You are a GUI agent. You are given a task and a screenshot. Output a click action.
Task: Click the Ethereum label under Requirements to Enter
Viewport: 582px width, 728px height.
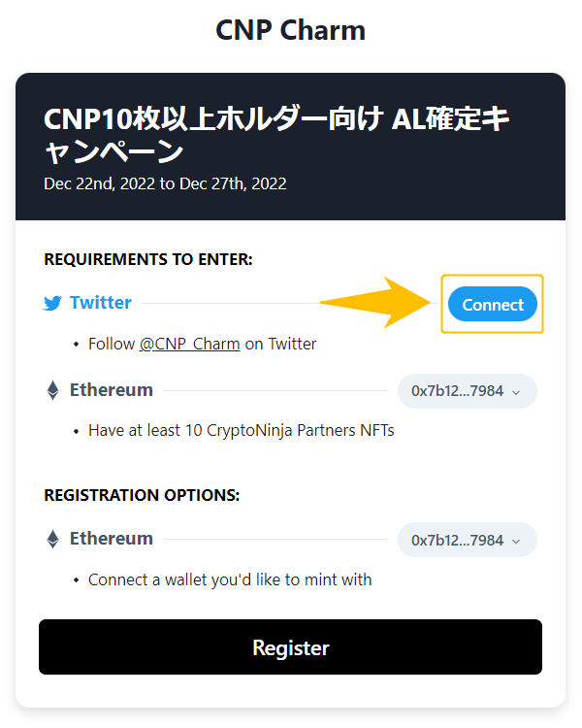112,390
